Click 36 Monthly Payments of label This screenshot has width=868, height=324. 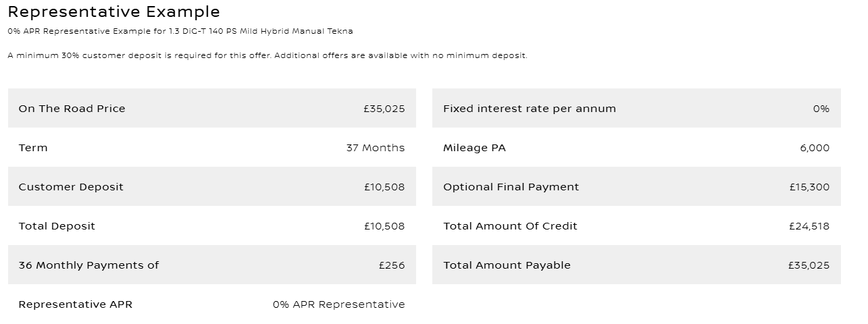pyautogui.click(x=88, y=265)
